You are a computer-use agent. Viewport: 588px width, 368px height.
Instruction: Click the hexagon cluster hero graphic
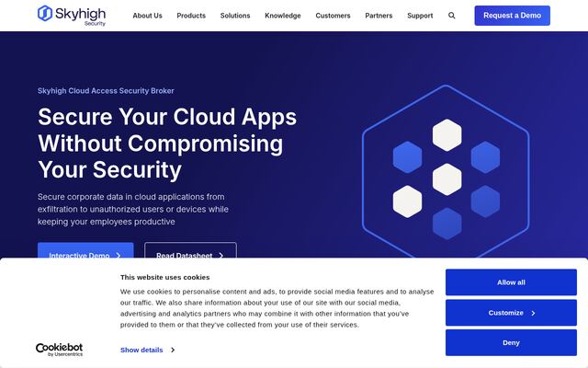[446, 172]
